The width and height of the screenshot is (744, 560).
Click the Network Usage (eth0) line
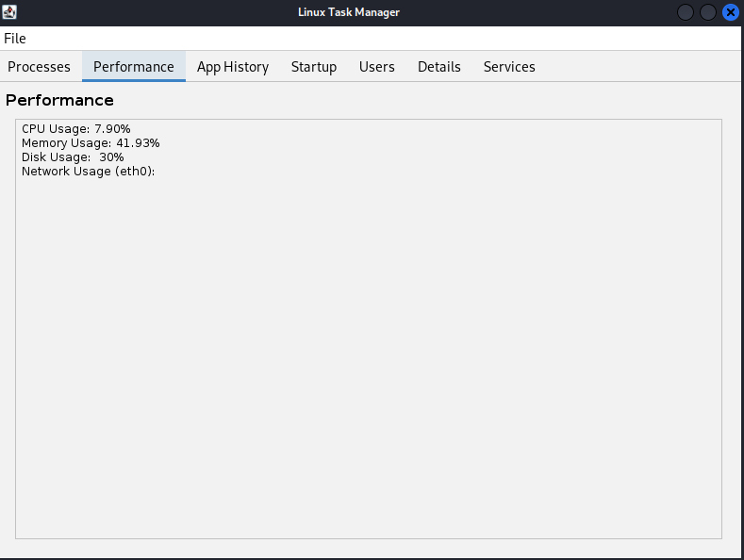click(x=88, y=172)
